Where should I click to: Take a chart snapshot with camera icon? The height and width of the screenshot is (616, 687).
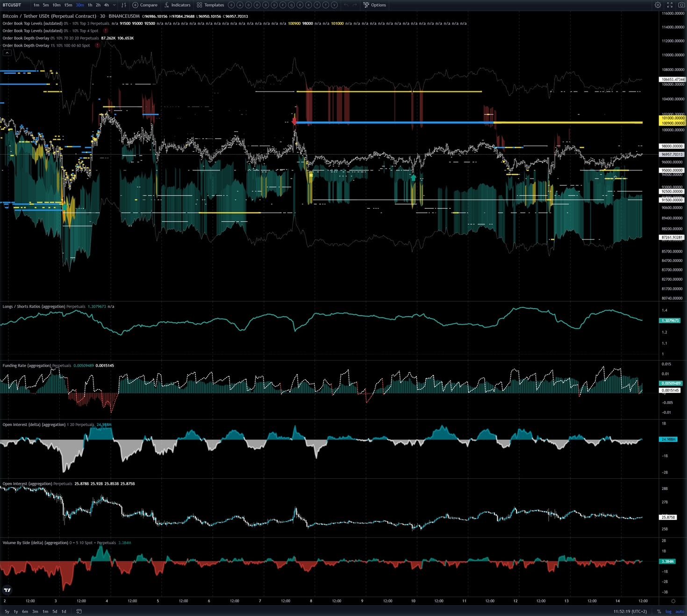click(681, 5)
